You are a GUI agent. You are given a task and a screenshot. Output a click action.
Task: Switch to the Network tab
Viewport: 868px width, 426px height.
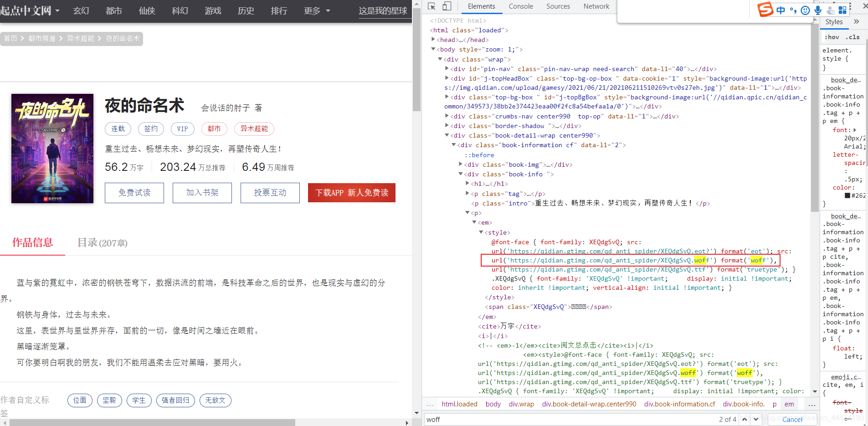(596, 6)
